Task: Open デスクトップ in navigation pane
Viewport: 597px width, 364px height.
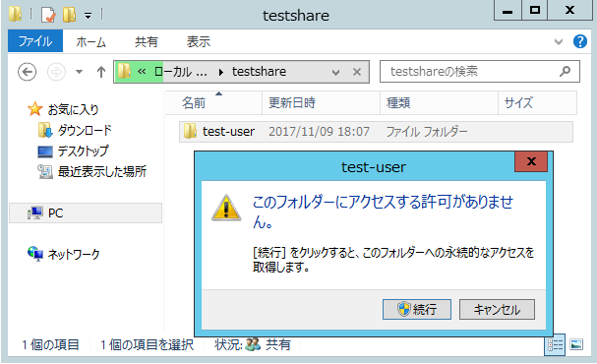Action: click(x=83, y=151)
